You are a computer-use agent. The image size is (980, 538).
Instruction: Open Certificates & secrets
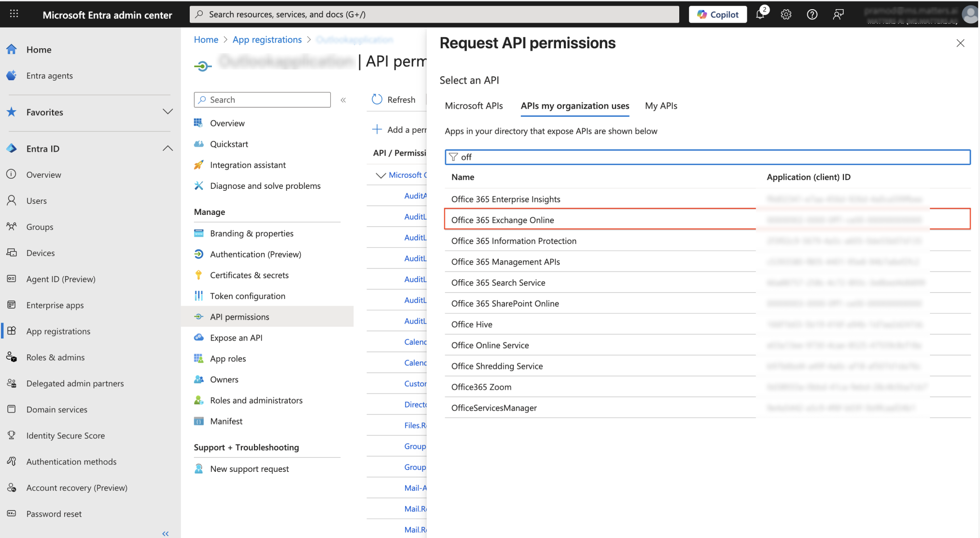[x=250, y=275]
